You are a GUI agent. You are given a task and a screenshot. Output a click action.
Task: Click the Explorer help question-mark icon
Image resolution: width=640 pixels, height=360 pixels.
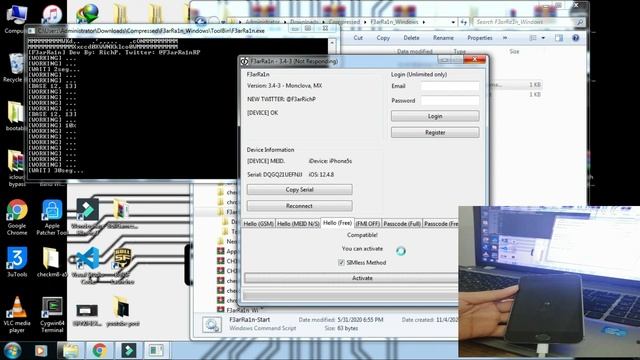[x=576, y=38]
